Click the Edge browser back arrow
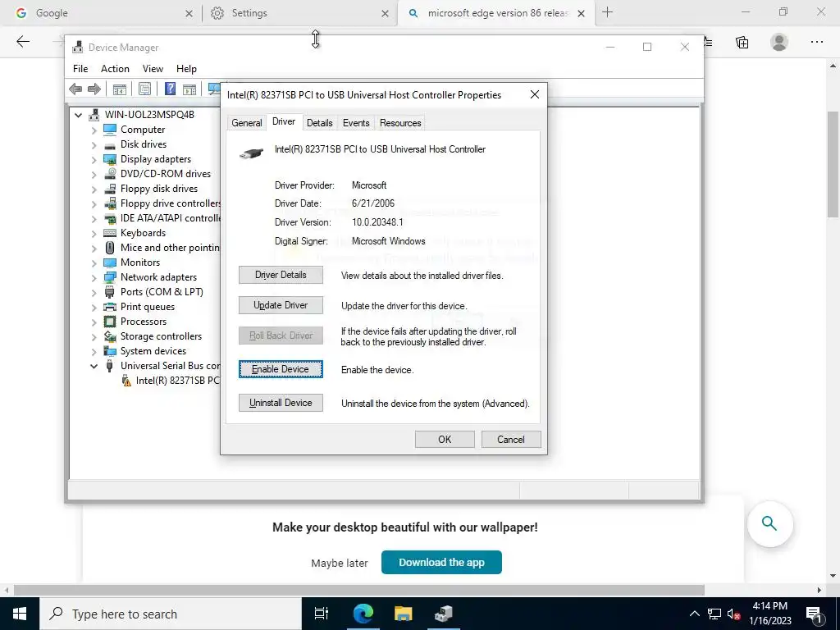Screen dimensions: 840x630 (23, 42)
